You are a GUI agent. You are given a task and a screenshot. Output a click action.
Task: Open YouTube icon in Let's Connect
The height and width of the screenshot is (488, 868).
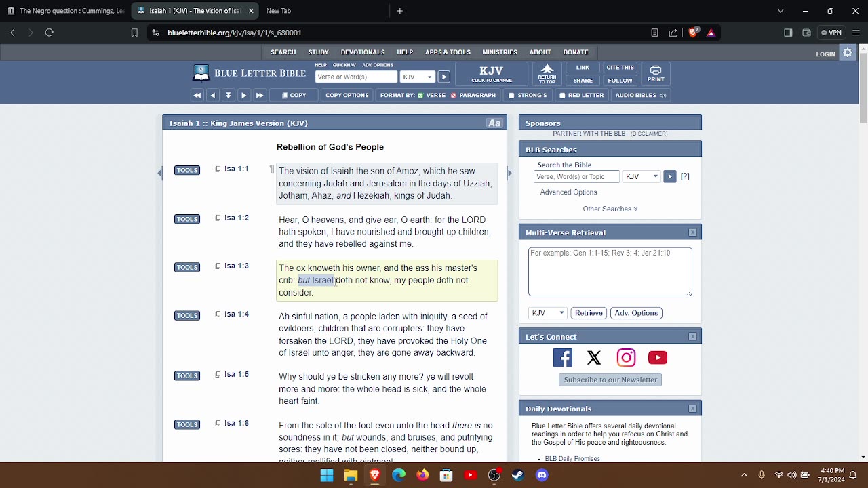658,358
